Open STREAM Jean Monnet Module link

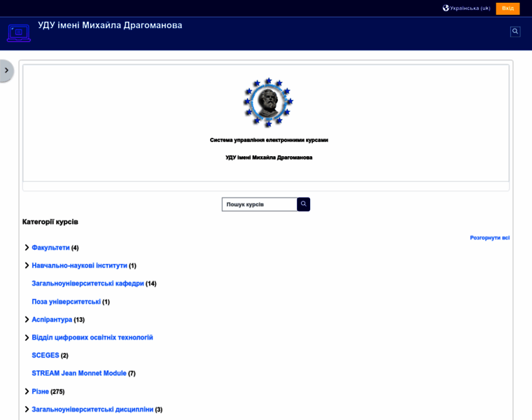point(79,373)
